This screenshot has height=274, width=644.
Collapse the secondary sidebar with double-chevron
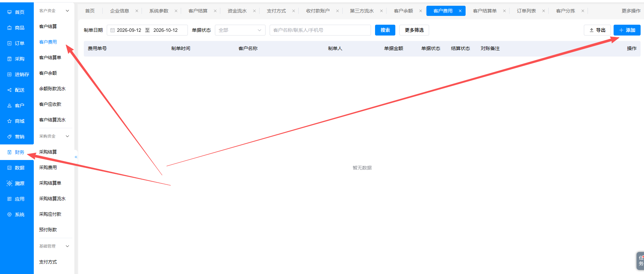[x=76, y=157]
